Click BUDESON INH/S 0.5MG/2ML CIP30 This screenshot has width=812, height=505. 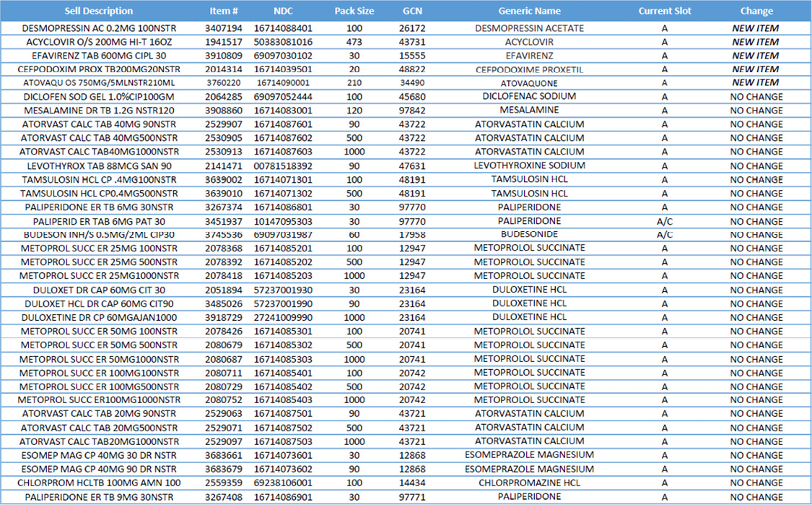pos(98,234)
